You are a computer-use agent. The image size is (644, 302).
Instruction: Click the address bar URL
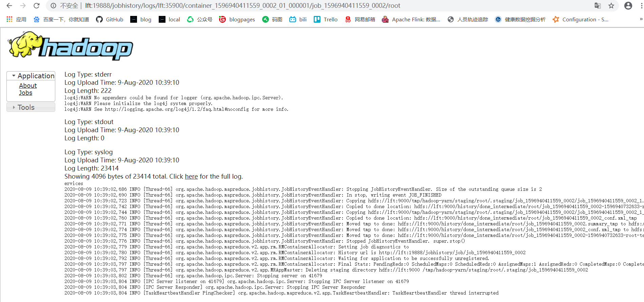(242, 6)
